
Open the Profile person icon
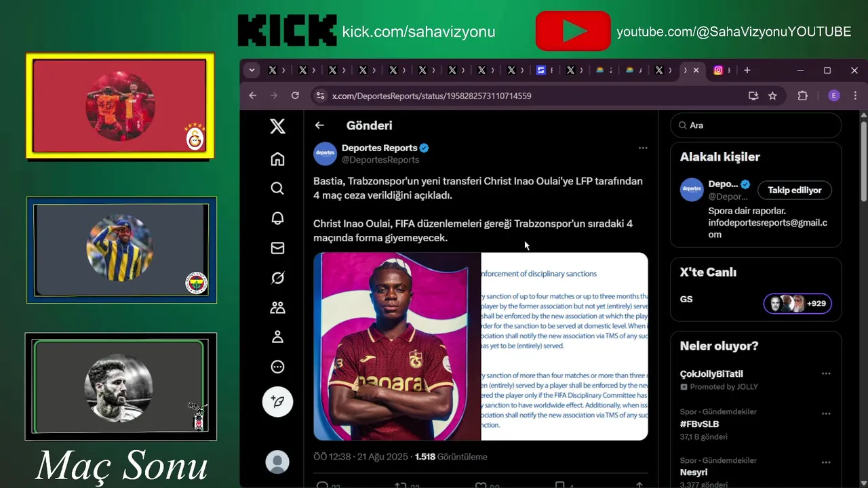(x=277, y=337)
